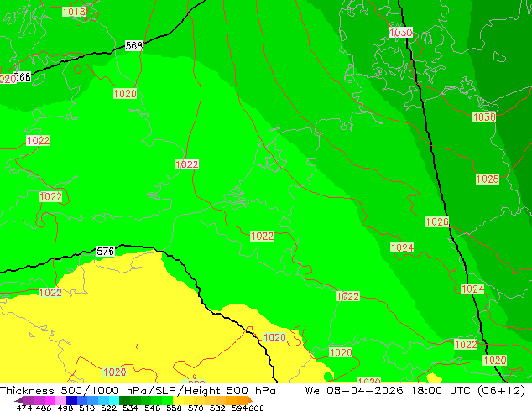
Task: Pick the dark orange swatch at 594
Action: (x=242, y=400)
